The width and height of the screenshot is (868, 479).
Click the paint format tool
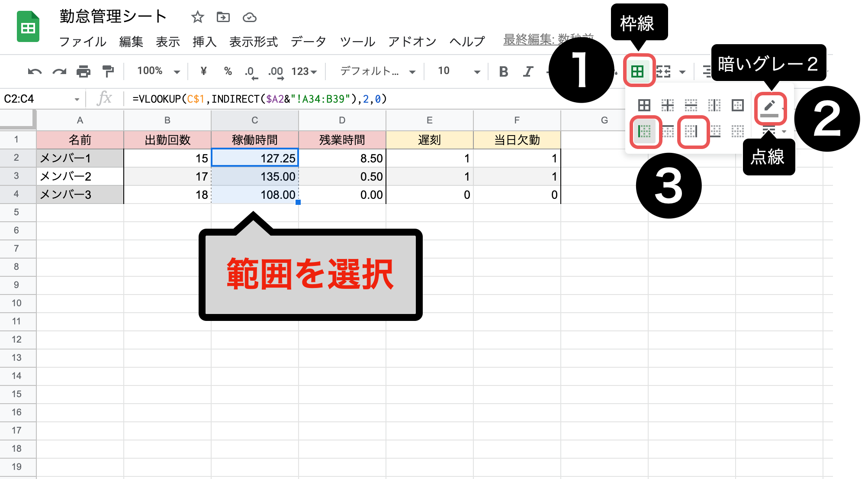108,71
